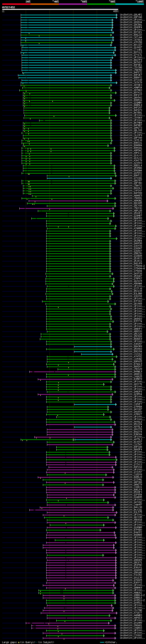
Task: Open hit UniRef100_Q9SEU4
Action: pyautogui.click(x=131, y=22)
